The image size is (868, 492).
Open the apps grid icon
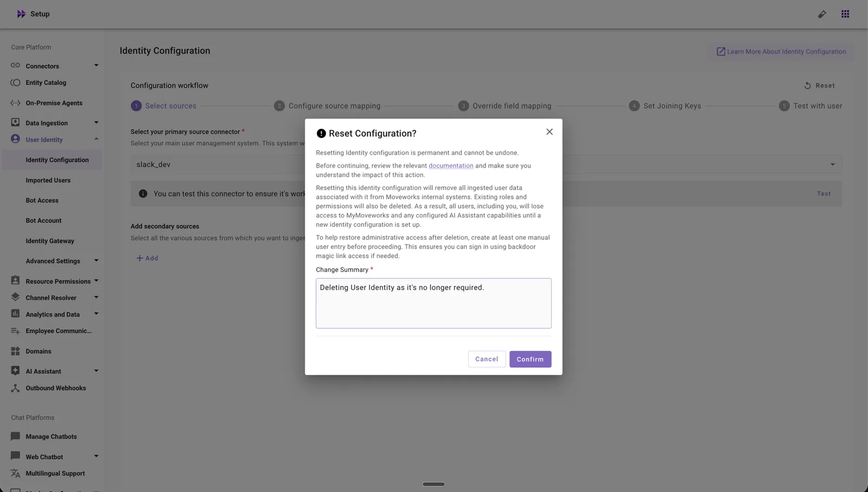pyautogui.click(x=845, y=14)
